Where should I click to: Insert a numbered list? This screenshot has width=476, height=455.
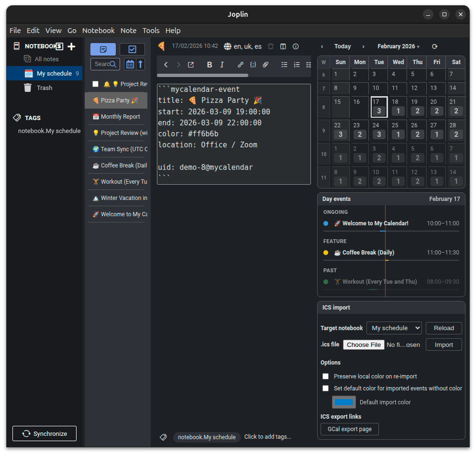[297, 64]
